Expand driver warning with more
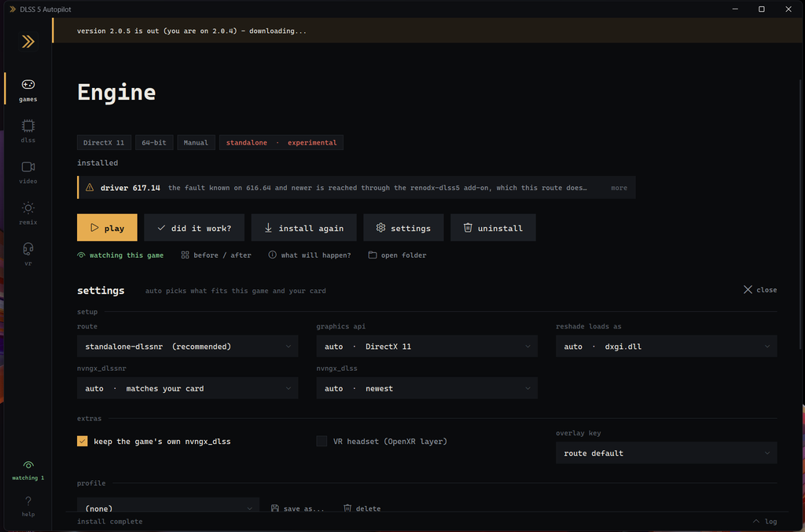This screenshot has height=532, width=805. coord(619,188)
